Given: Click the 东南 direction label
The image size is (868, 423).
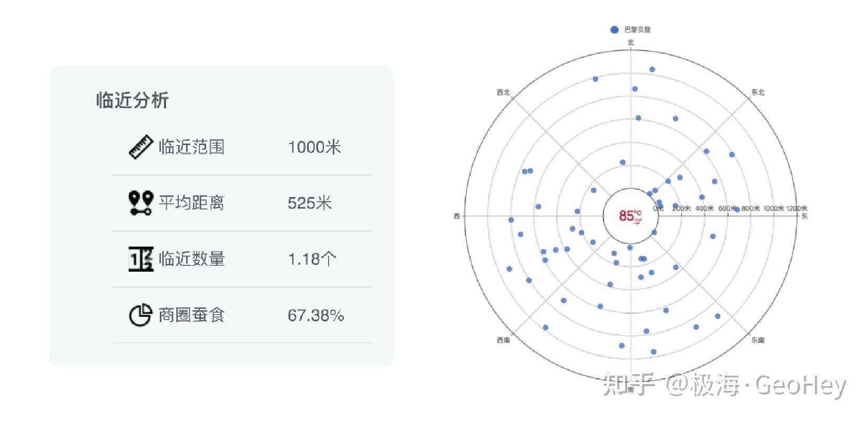Looking at the screenshot, I should point(758,340).
